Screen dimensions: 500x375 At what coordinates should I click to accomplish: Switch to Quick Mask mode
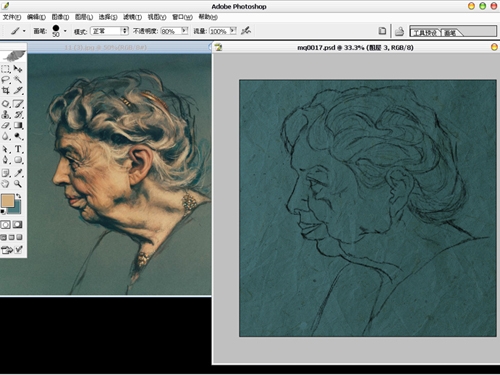tap(18, 225)
